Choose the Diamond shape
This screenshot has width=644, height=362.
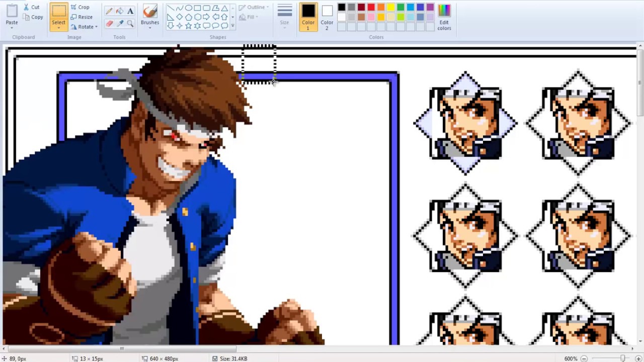pyautogui.click(x=180, y=17)
